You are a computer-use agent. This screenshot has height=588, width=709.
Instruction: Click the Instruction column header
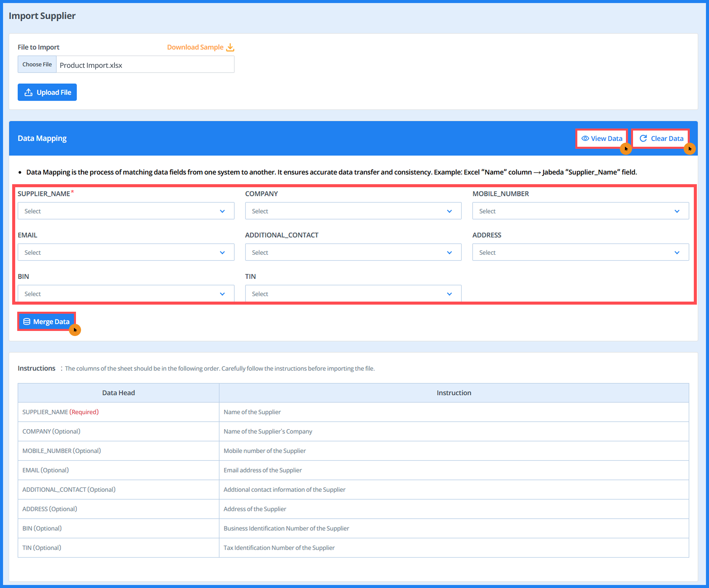(453, 393)
